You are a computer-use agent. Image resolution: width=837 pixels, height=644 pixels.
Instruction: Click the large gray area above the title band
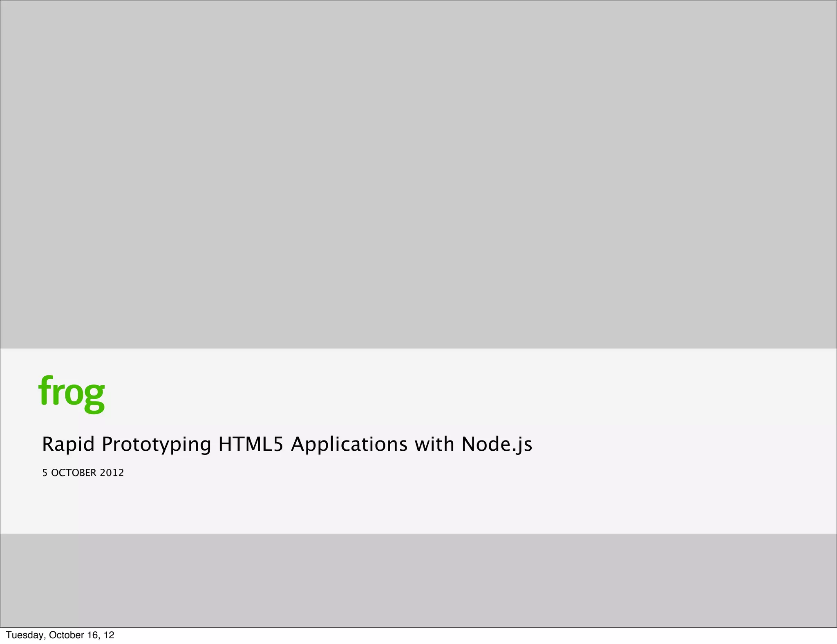pos(418,172)
